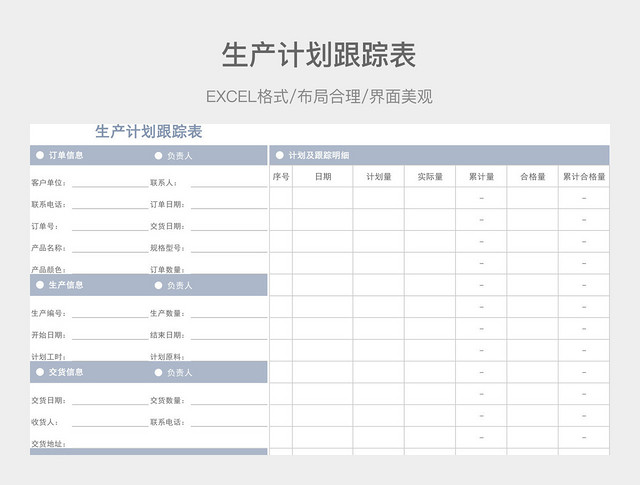Select the 计划量 column header
This screenshot has height=485, width=640.
tap(379, 176)
